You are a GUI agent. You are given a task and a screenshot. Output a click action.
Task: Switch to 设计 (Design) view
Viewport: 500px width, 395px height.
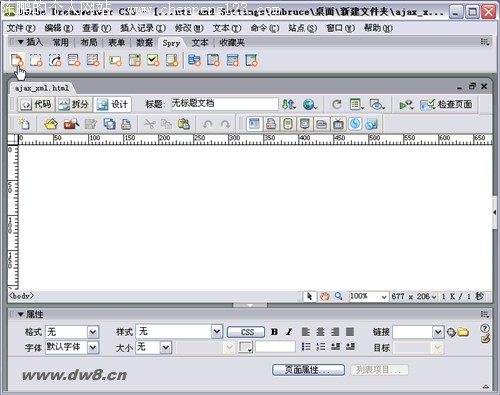[x=112, y=105]
